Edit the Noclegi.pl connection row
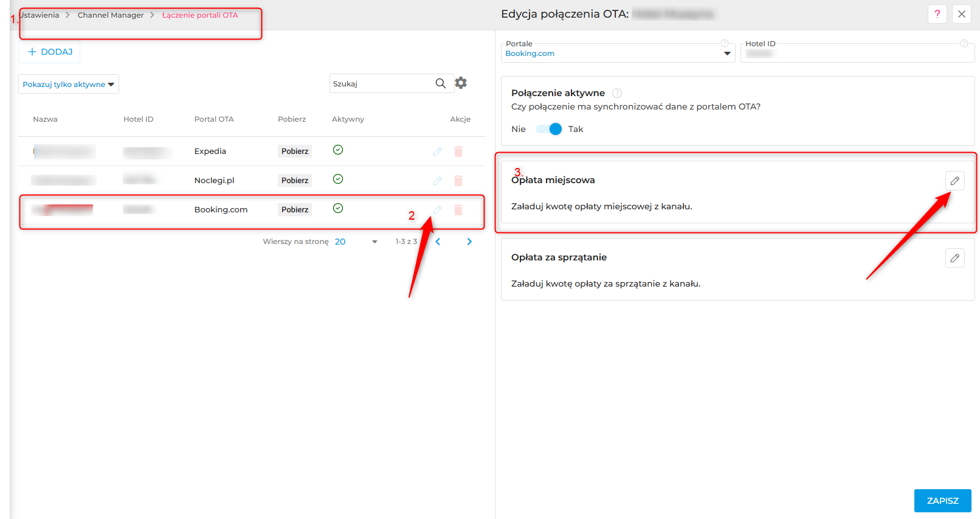 [x=437, y=181]
